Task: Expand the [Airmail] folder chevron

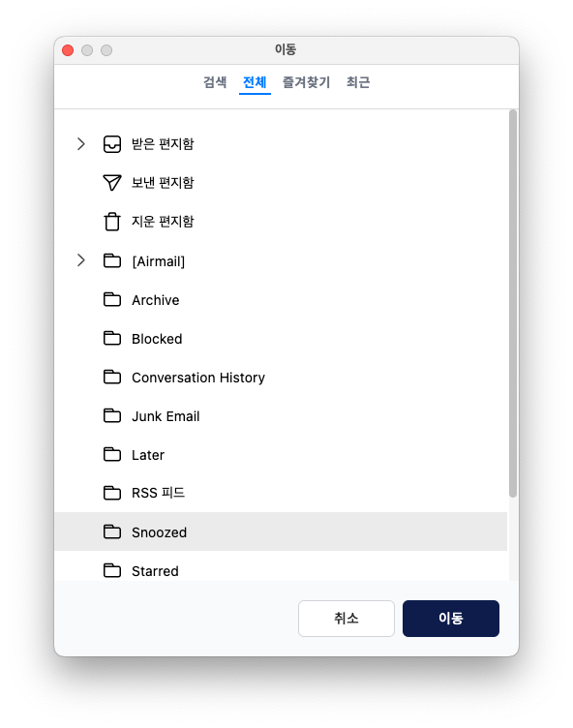Action: (x=80, y=260)
